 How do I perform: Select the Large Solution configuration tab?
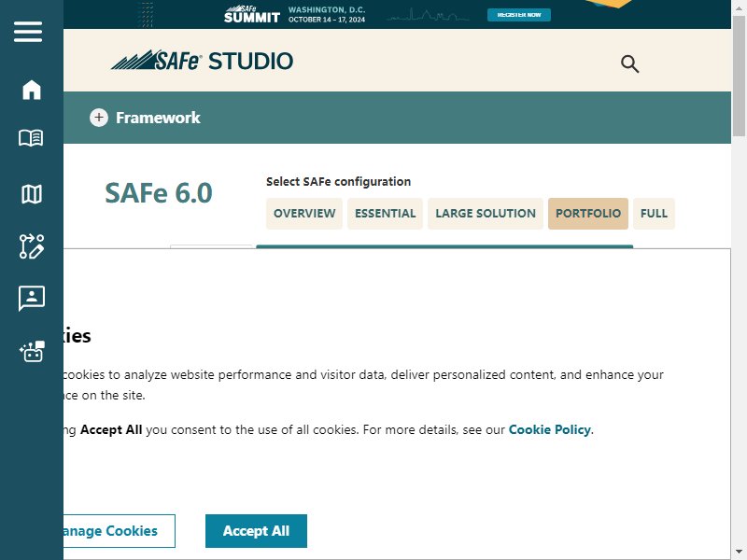tap(486, 214)
